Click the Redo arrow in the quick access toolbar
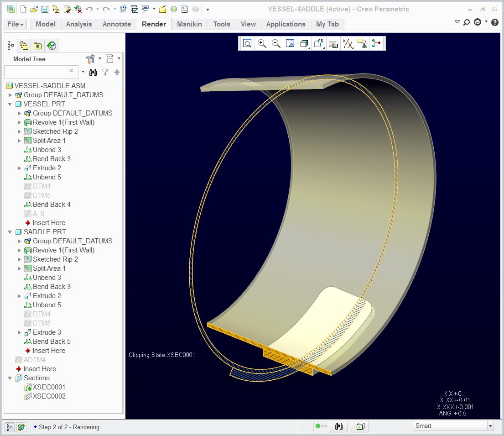This screenshot has width=504, height=436. click(106, 9)
